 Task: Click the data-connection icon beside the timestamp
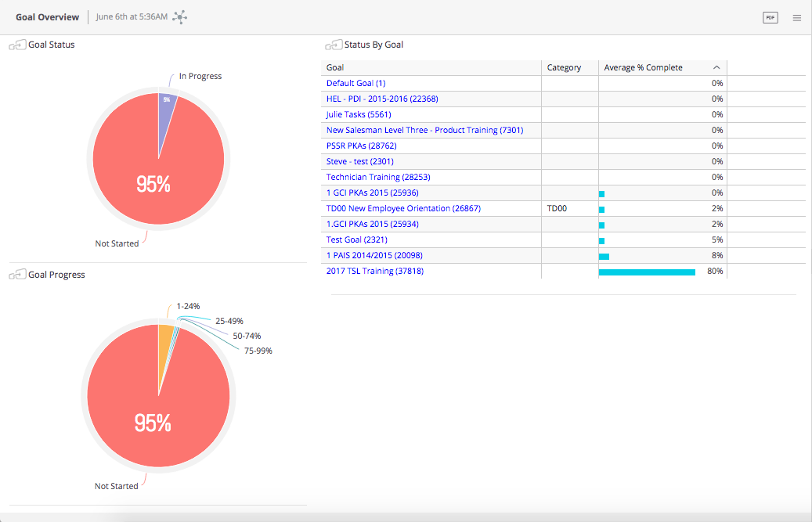179,17
